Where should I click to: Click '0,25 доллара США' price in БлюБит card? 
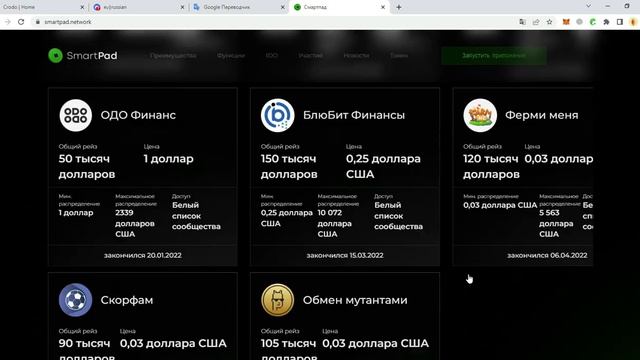click(383, 167)
